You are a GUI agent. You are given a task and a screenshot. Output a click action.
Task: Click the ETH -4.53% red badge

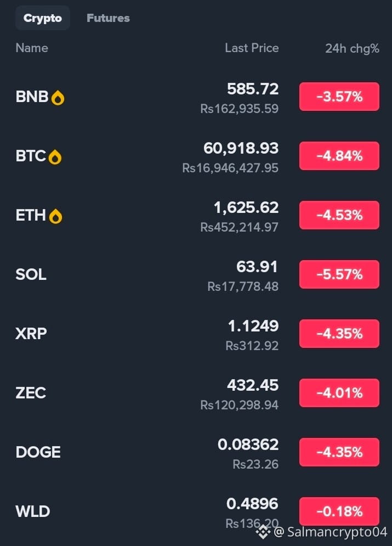pos(339,215)
